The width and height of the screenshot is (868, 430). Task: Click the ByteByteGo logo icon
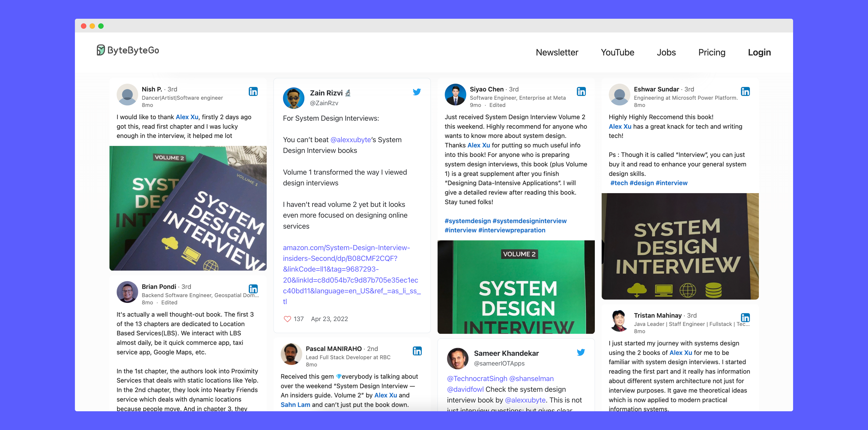click(x=100, y=50)
